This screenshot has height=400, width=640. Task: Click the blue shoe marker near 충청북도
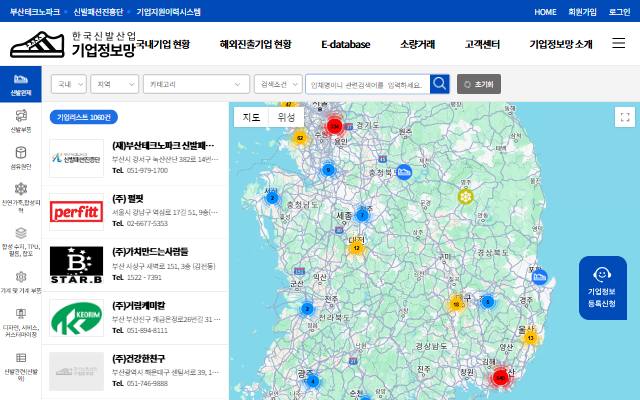404,172
